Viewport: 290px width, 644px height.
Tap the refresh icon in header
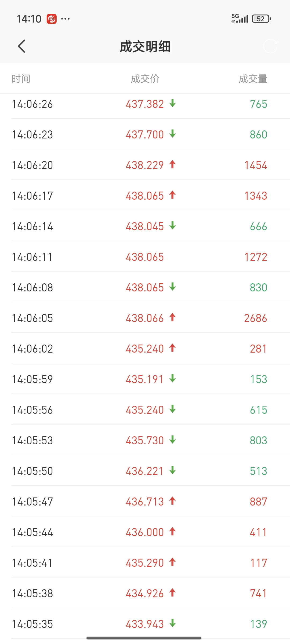tap(270, 46)
